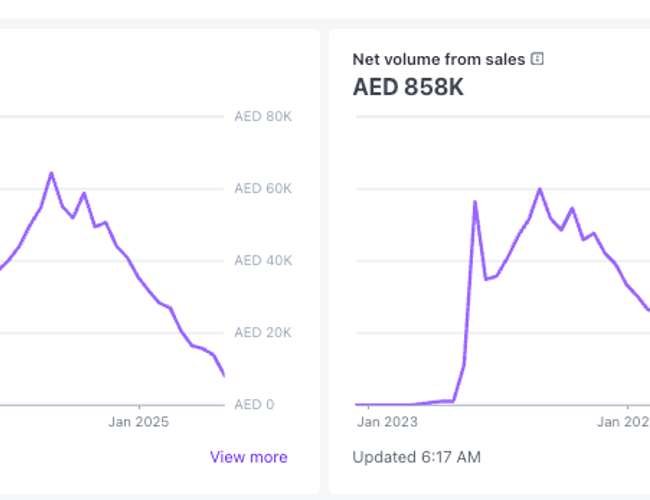Click the Updated 6:17 AM timestamp
This screenshot has height=500, width=650.
(416, 457)
